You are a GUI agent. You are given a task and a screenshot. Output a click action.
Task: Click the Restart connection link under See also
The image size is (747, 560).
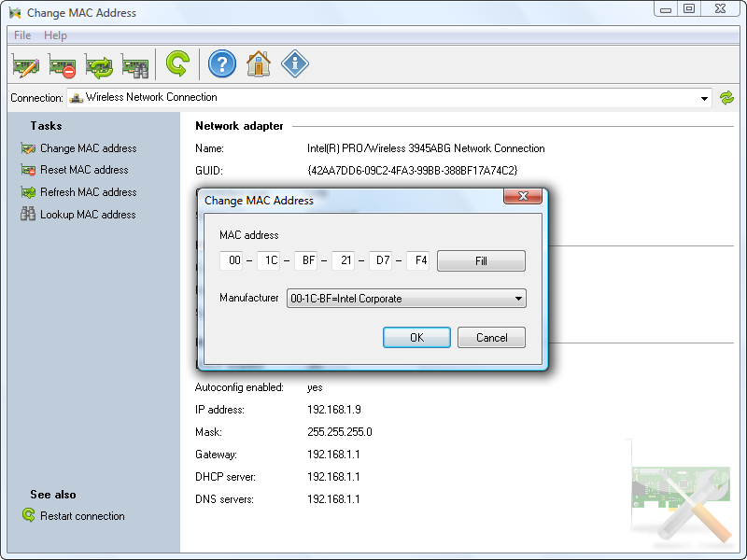82,516
